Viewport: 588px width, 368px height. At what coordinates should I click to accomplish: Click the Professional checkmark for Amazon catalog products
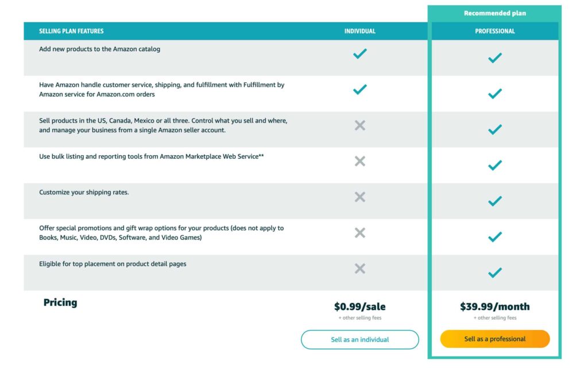494,57
